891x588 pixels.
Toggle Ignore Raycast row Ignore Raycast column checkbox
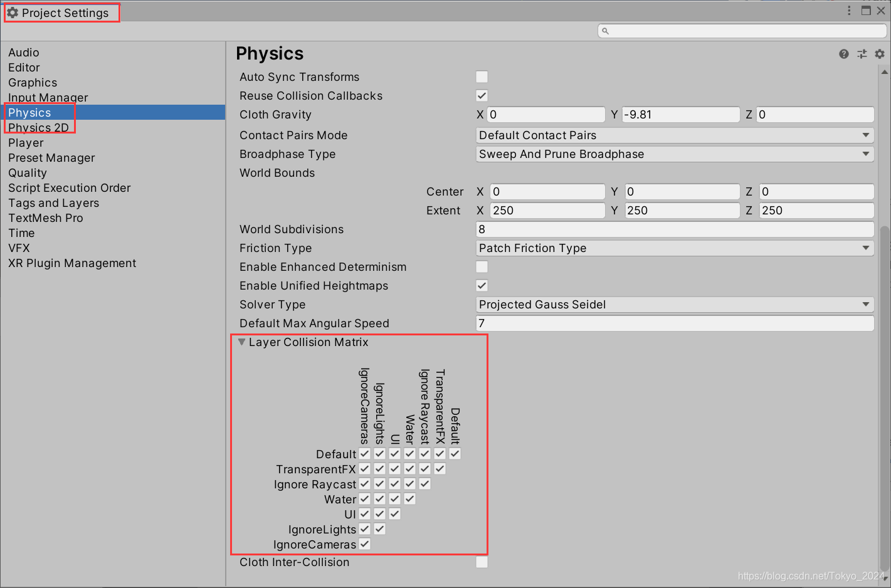click(x=425, y=483)
